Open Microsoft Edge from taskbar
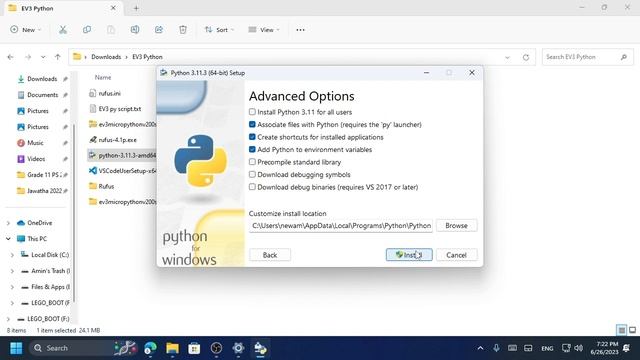The height and width of the screenshot is (360, 640). click(x=150, y=348)
